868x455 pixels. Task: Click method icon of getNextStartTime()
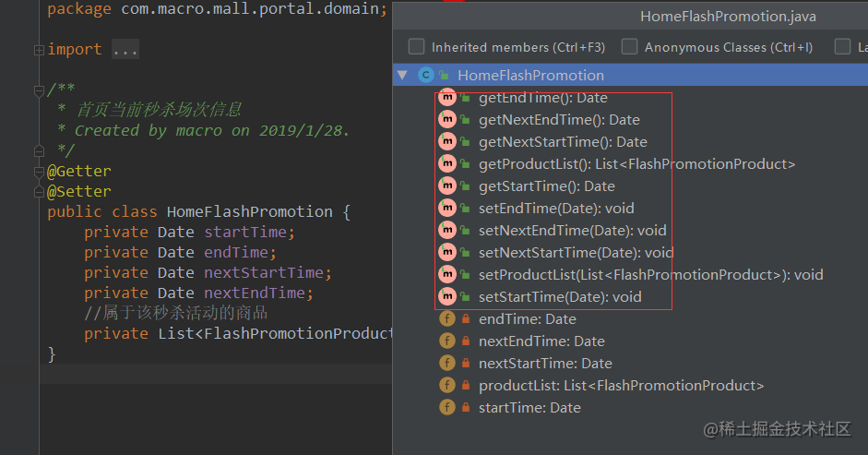(x=446, y=141)
